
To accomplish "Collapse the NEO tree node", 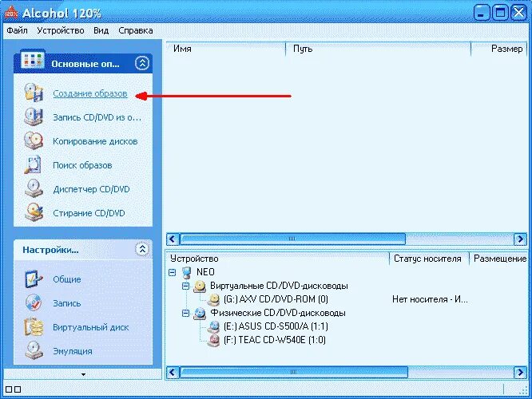I will point(172,272).
